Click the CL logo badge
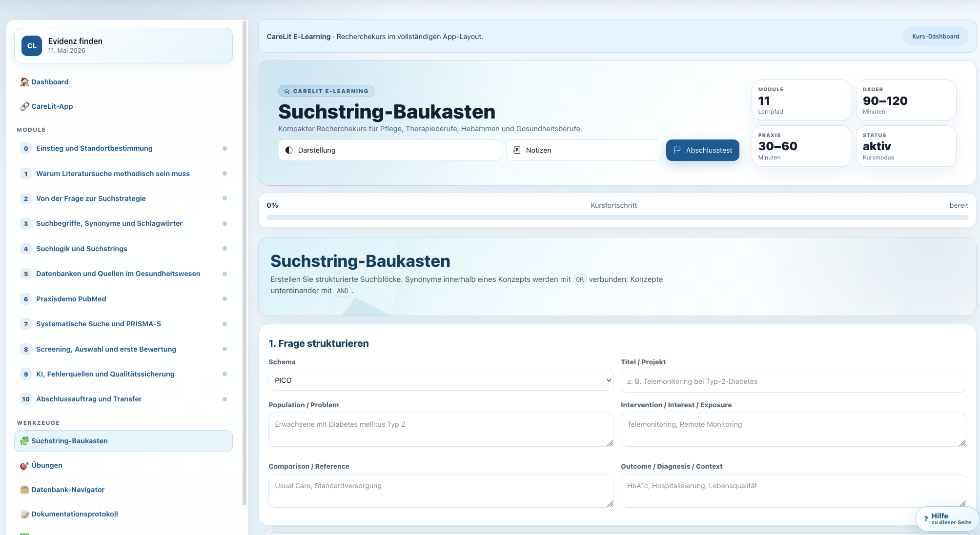The height and width of the screenshot is (535, 980). click(x=32, y=46)
